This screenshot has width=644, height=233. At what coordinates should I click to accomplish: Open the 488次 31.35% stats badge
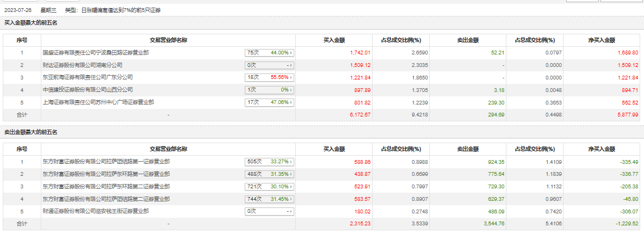coord(269,174)
